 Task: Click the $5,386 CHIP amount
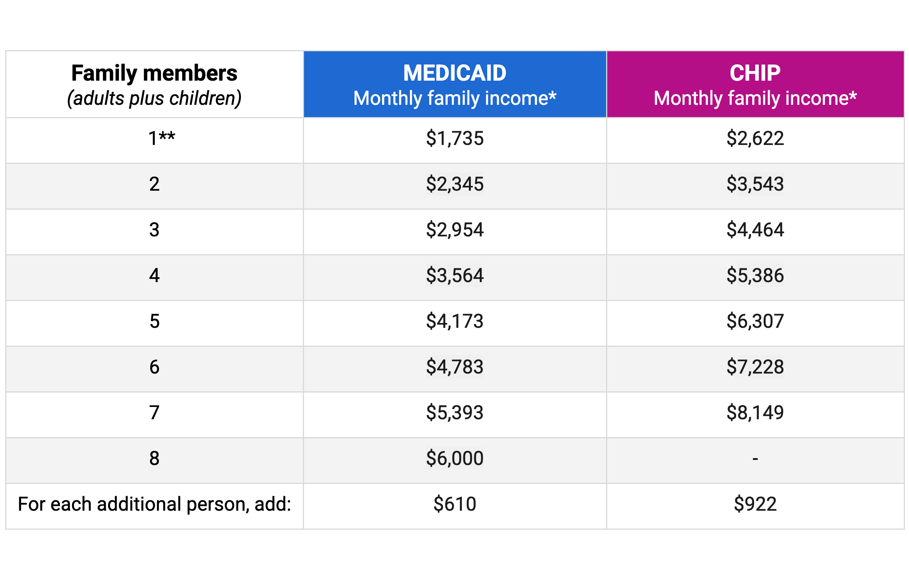755,275
